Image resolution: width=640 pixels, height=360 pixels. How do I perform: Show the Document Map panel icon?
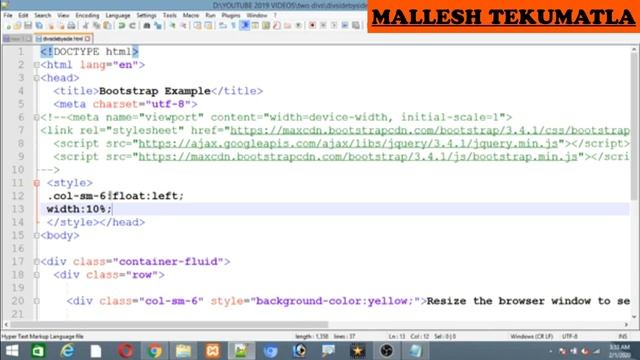[266, 26]
